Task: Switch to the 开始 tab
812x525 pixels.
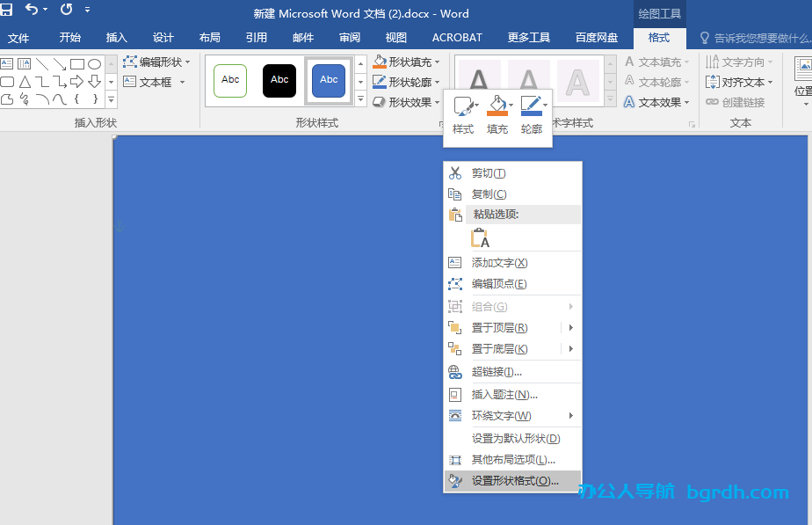Action: (x=70, y=38)
